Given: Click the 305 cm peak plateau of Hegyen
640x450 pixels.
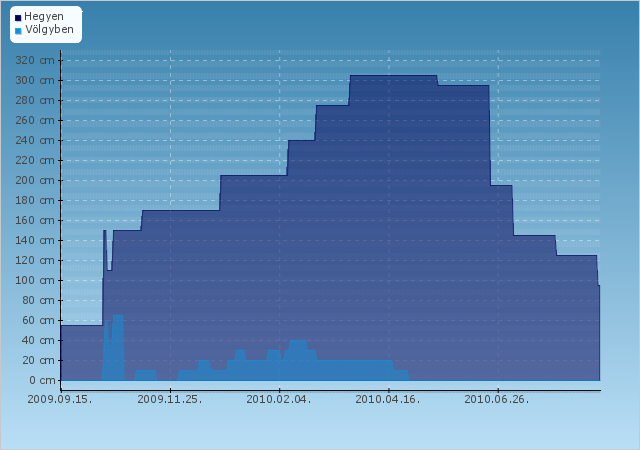Looking at the screenshot, I should 393,76.
